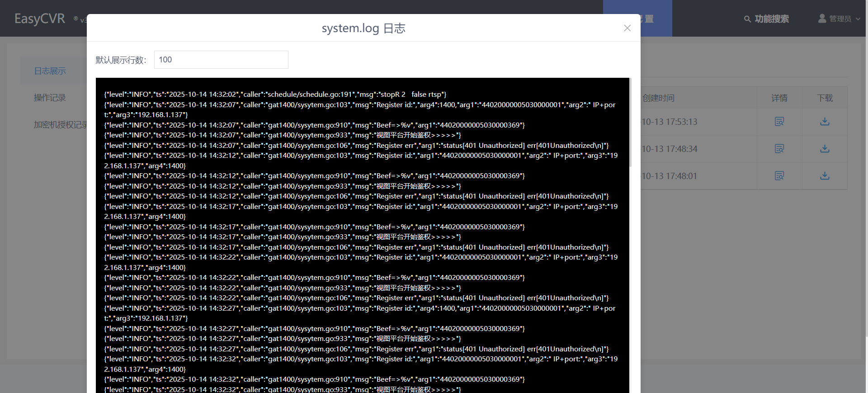Focus the 默认展示行数 input field
Screen dimensions: 868x393
coord(221,60)
